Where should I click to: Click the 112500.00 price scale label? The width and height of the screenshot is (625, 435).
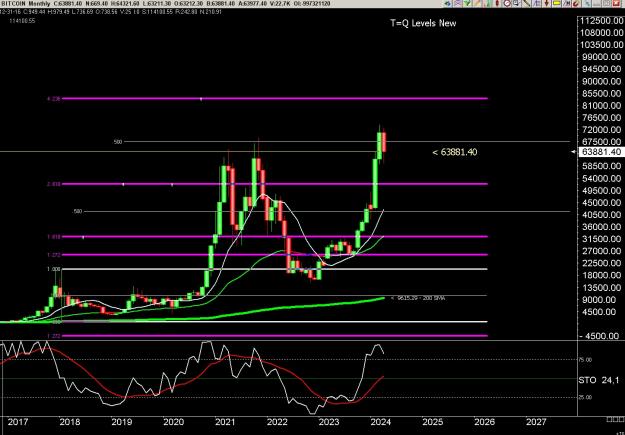click(599, 21)
